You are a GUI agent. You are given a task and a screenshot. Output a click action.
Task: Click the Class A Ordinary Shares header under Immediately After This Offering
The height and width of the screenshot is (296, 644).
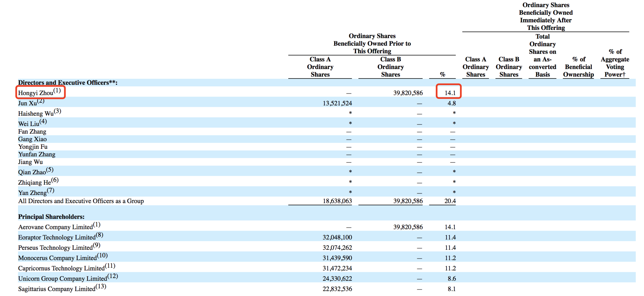pyautogui.click(x=476, y=67)
